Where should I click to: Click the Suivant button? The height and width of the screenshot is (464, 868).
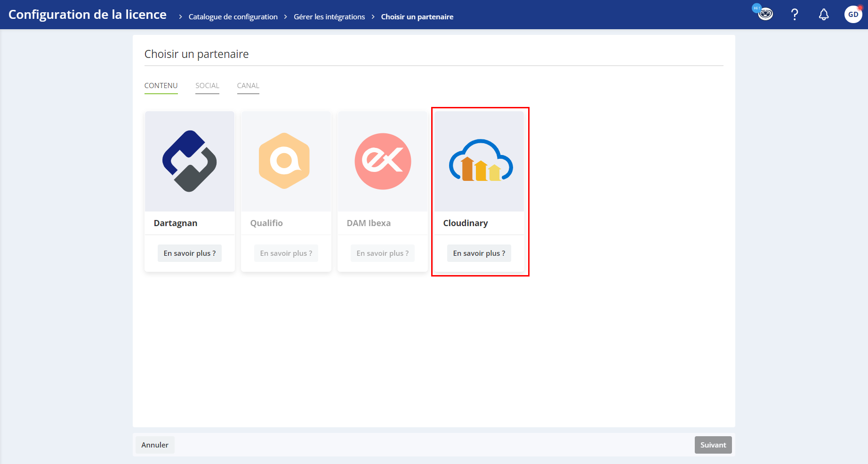point(713,445)
